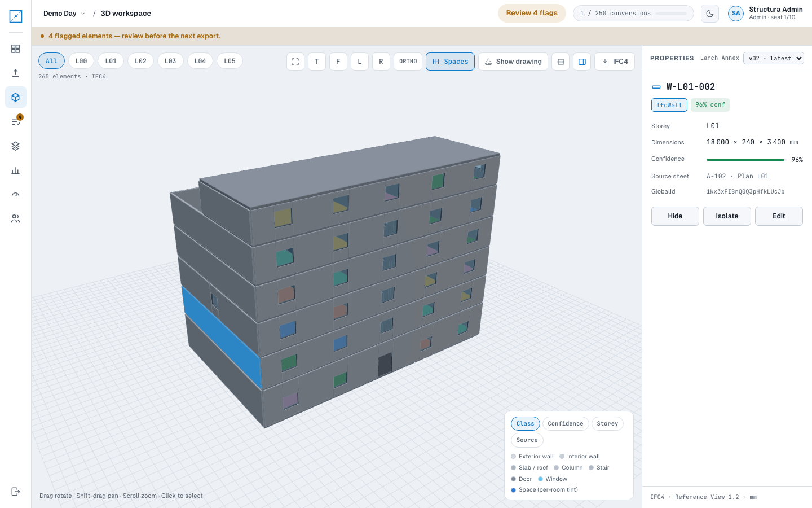Image resolution: width=812 pixels, height=508 pixels.
Task: Switch to top view T button
Action: point(317,62)
